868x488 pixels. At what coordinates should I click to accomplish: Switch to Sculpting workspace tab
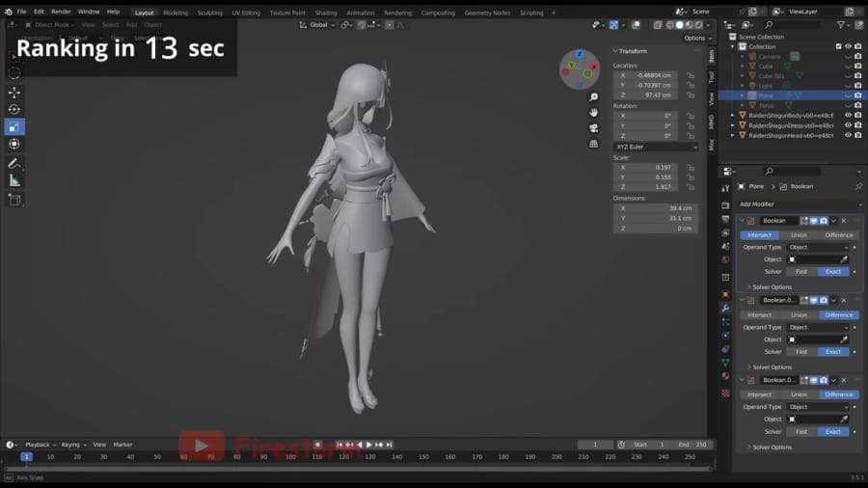[x=210, y=13]
